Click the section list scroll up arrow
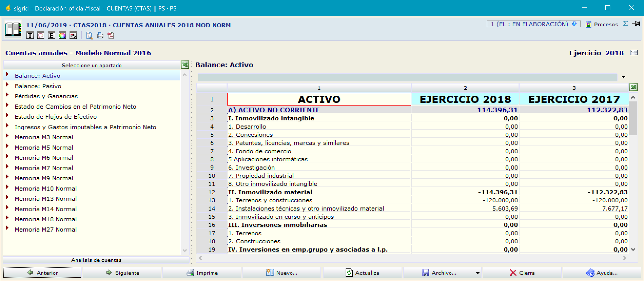Image resolution: width=644 pixels, height=281 pixels. click(184, 75)
